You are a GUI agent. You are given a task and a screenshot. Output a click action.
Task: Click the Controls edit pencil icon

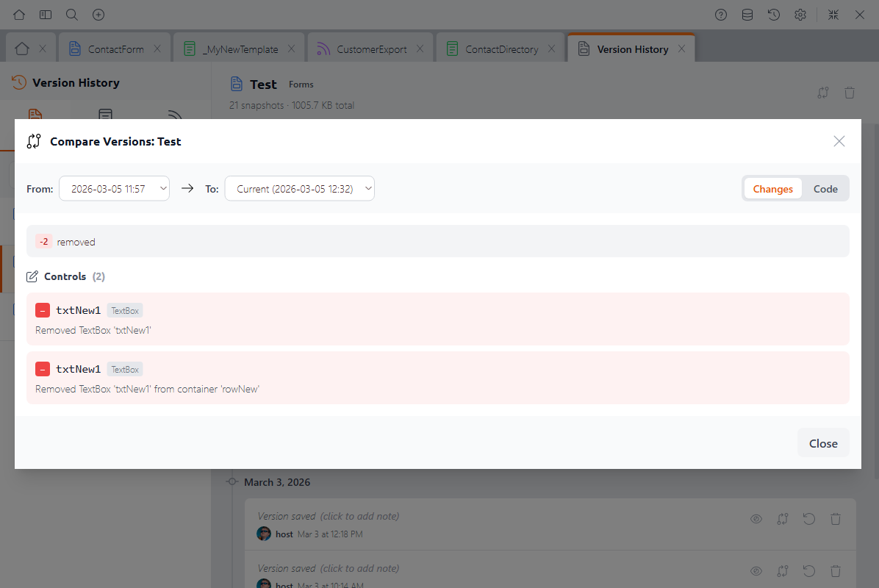[32, 276]
